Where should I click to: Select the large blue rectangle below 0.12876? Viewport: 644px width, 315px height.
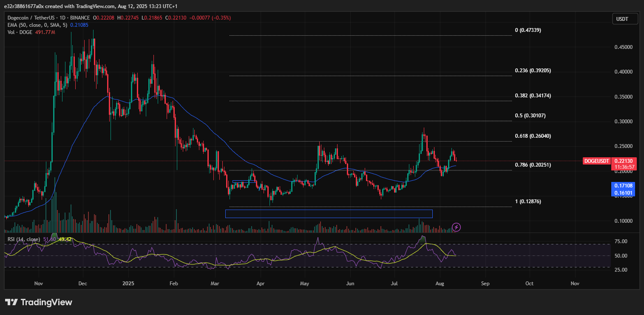(329, 214)
